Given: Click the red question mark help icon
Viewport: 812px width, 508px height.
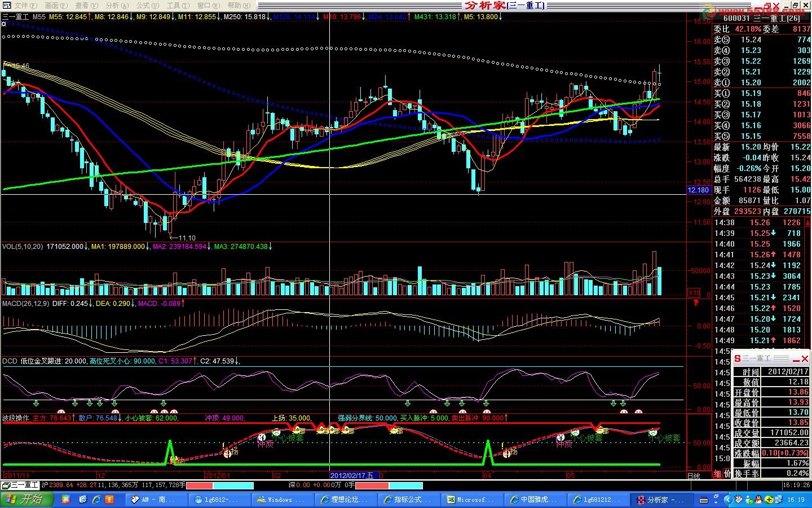Looking at the screenshot, I should pos(696,303).
